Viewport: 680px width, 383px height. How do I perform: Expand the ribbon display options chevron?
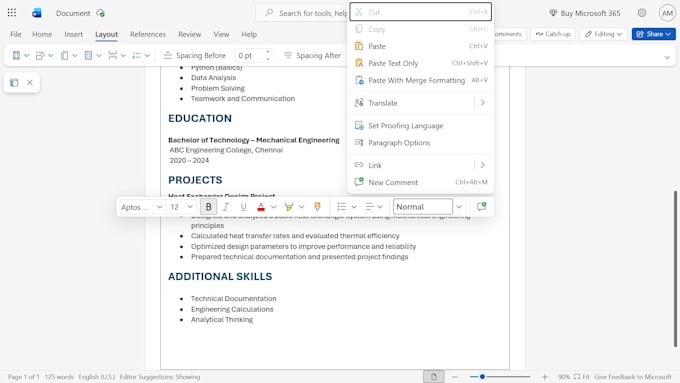click(667, 57)
